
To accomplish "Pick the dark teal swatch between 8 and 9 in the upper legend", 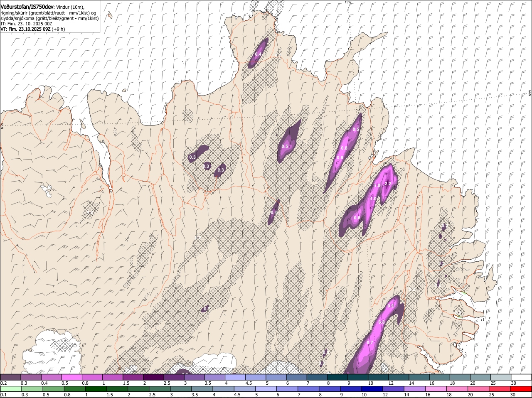I will point(337,377).
